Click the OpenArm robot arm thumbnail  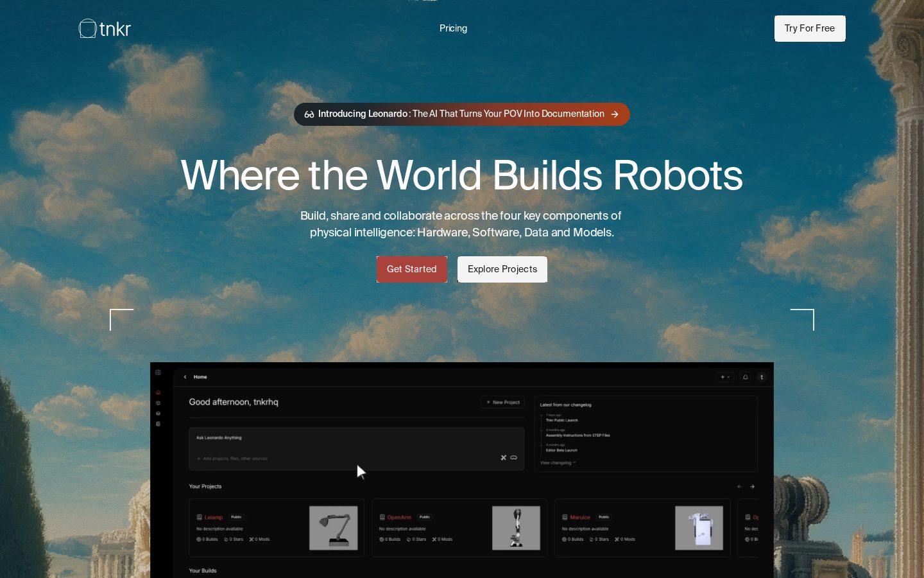point(516,528)
